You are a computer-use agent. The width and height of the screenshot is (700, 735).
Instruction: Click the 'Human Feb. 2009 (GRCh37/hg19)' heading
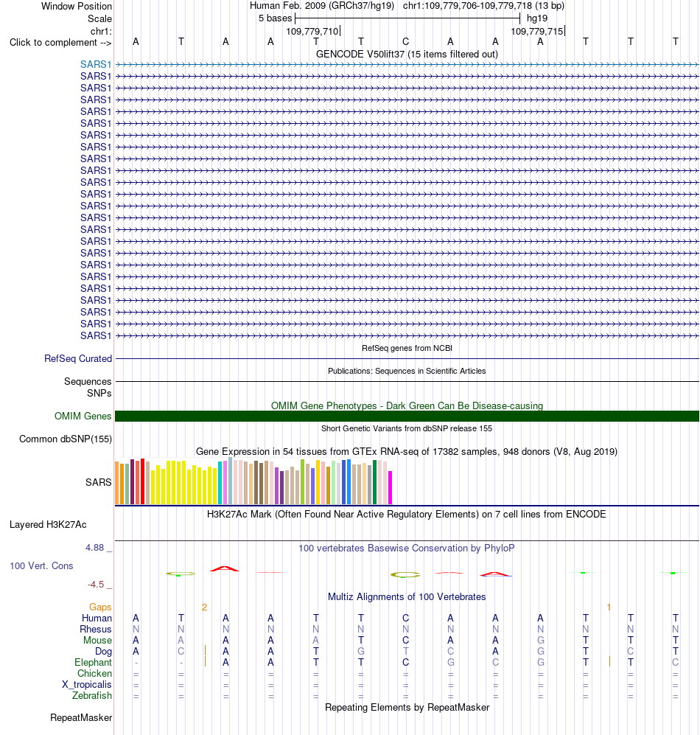coord(322,6)
